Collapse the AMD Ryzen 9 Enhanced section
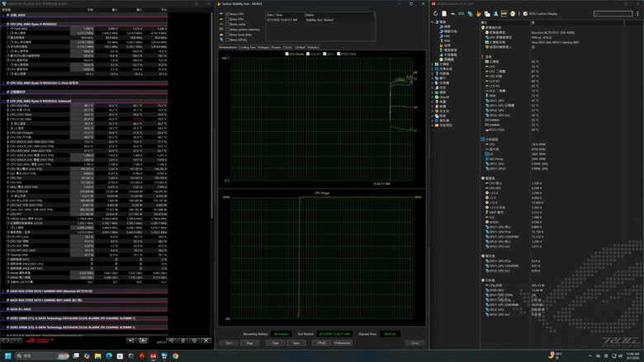 [x=3, y=101]
